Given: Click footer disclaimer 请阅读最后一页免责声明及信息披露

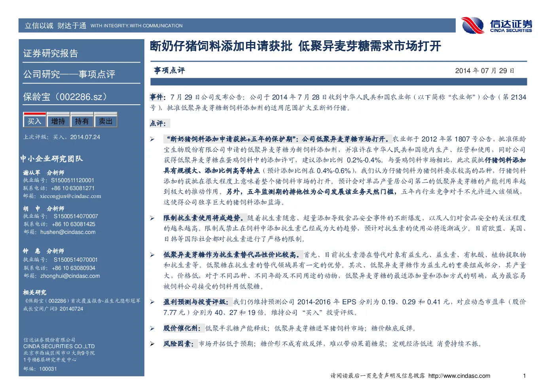Looking at the screenshot, I should pyautogui.click(x=378, y=376).
